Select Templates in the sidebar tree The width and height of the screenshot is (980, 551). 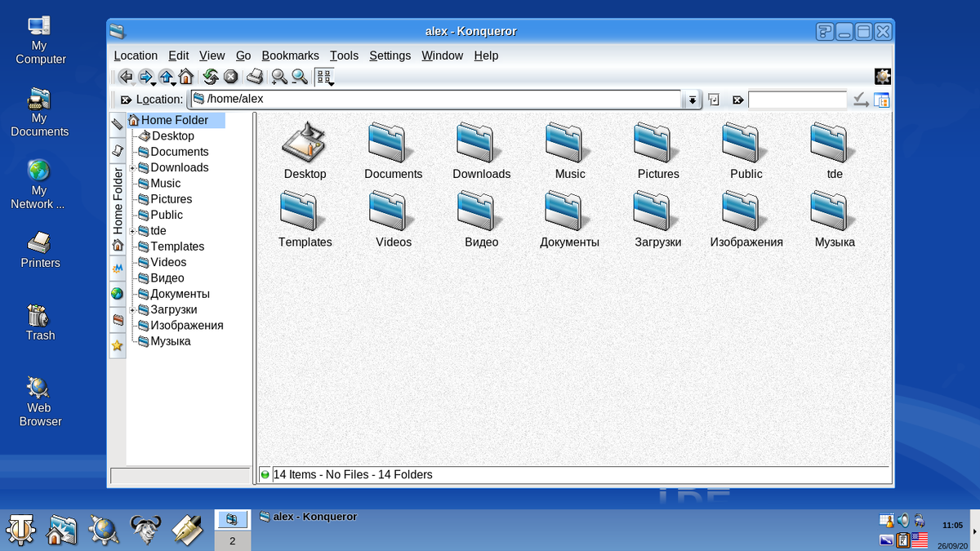(x=171, y=247)
